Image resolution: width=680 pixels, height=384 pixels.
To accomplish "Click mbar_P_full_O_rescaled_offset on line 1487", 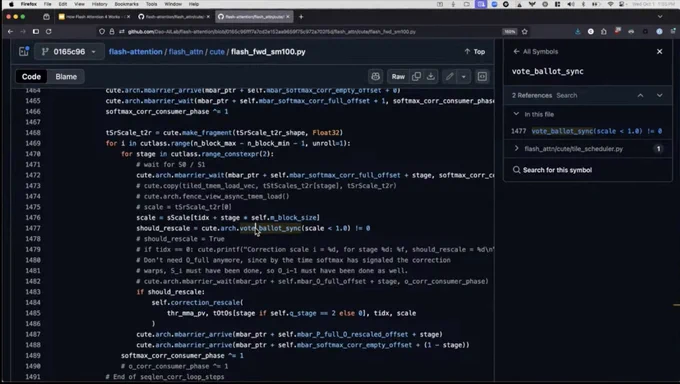I will 353,335.
